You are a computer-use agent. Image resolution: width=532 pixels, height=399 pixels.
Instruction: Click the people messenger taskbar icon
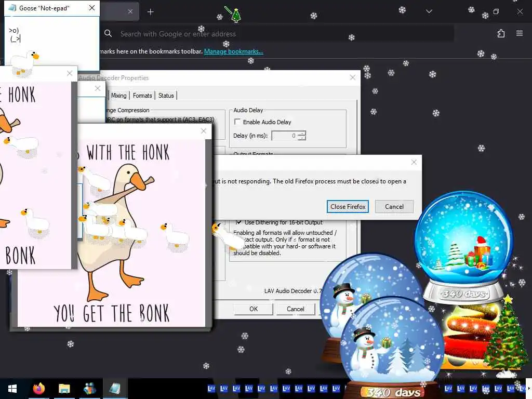89,389
